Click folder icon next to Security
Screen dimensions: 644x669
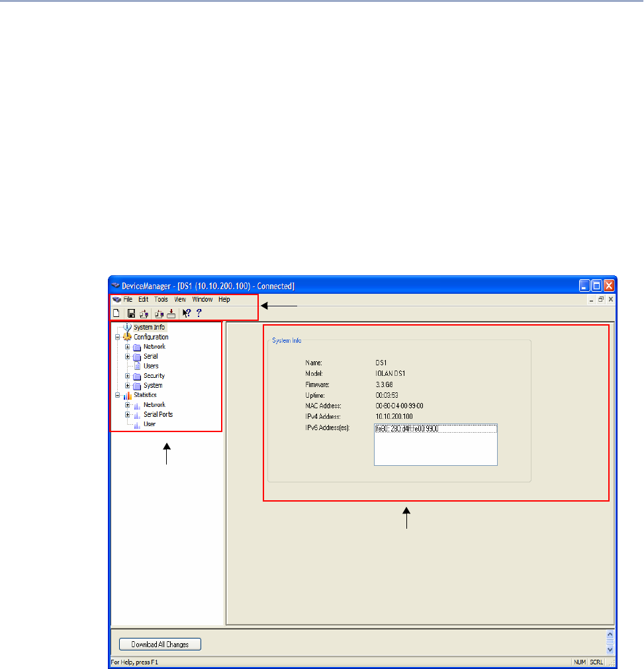tap(137, 377)
